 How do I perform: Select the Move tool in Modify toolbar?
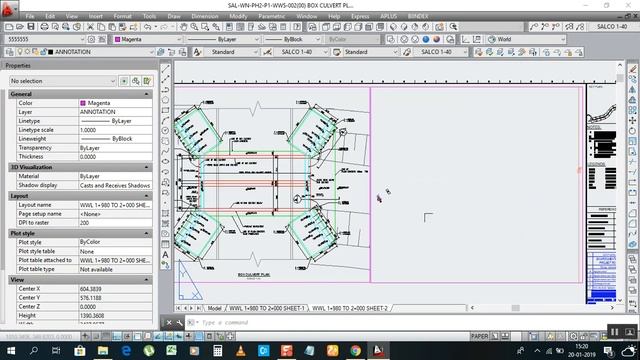(633, 120)
